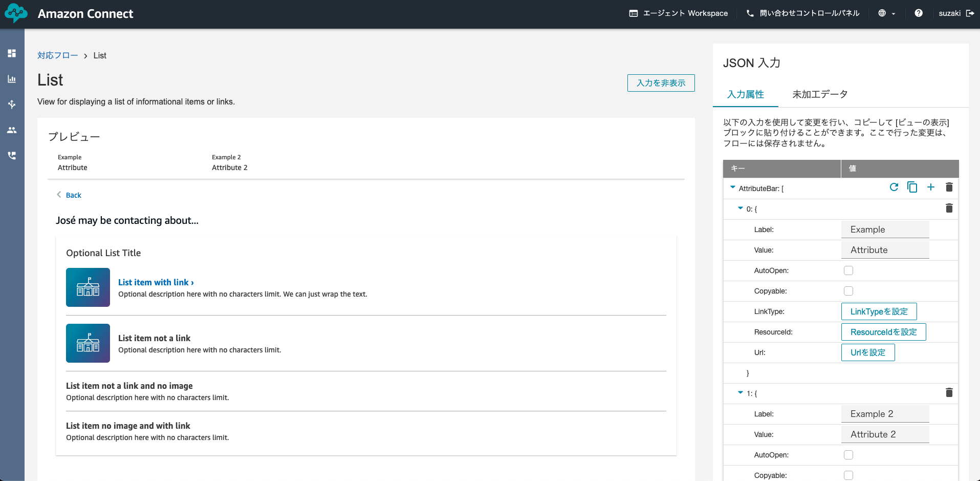Image resolution: width=980 pixels, height=481 pixels.
Task: Enable AutoOpen checkbox for item 1
Action: click(848, 455)
